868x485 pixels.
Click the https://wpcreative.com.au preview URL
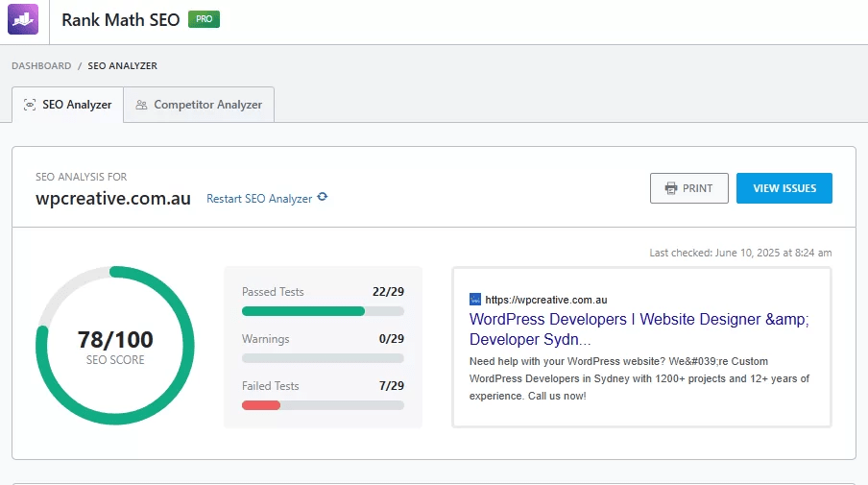tap(545, 300)
